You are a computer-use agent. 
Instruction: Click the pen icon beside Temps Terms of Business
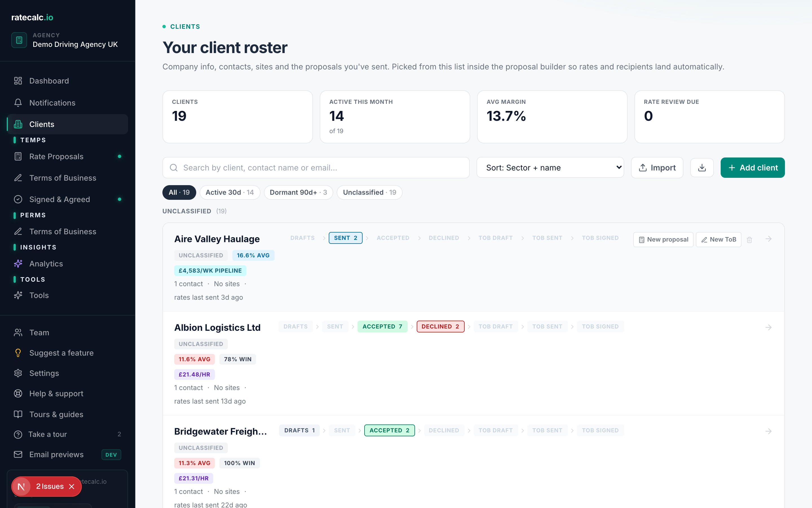pos(18,178)
